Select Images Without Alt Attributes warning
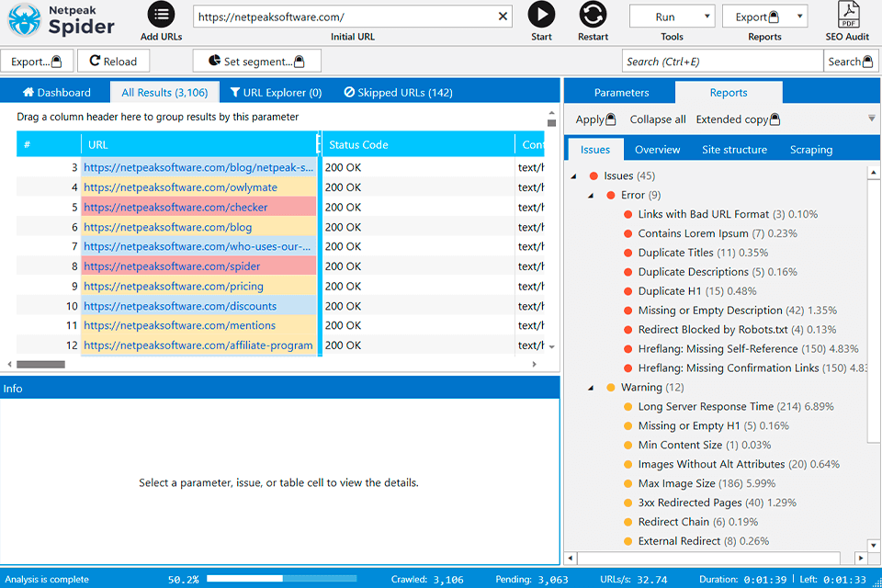 coord(739,464)
